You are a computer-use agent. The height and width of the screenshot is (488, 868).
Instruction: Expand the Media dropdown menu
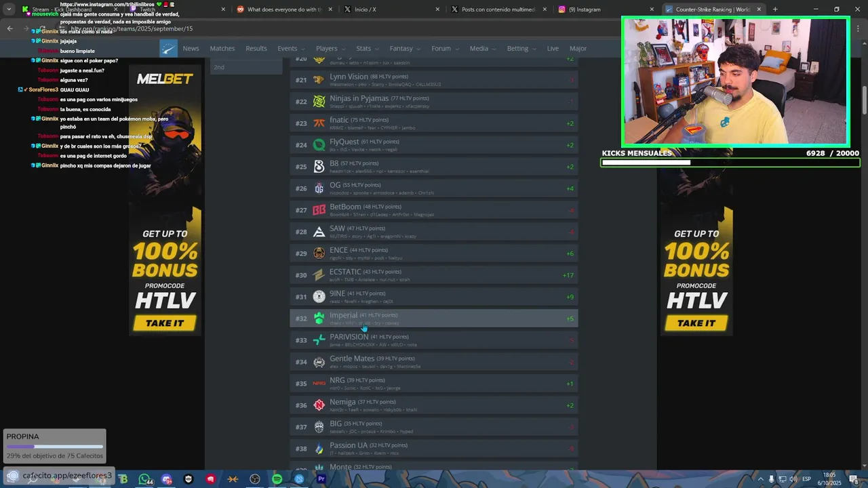[x=483, y=49]
